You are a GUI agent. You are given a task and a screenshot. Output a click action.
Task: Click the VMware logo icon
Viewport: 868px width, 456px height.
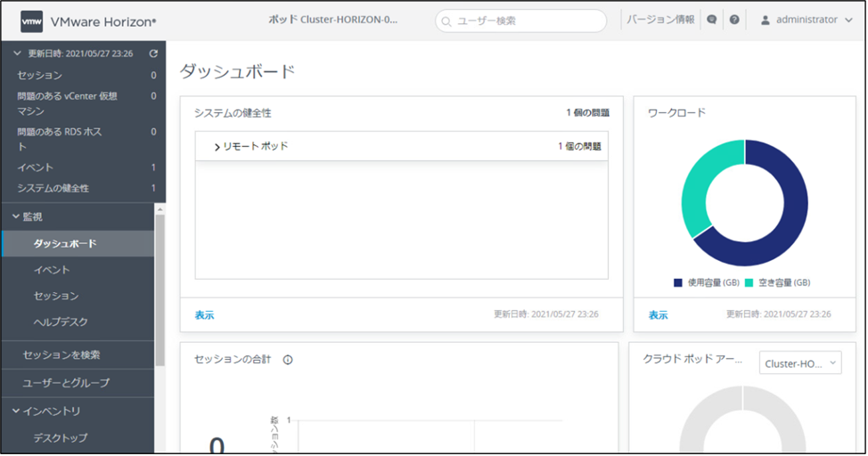(x=31, y=20)
